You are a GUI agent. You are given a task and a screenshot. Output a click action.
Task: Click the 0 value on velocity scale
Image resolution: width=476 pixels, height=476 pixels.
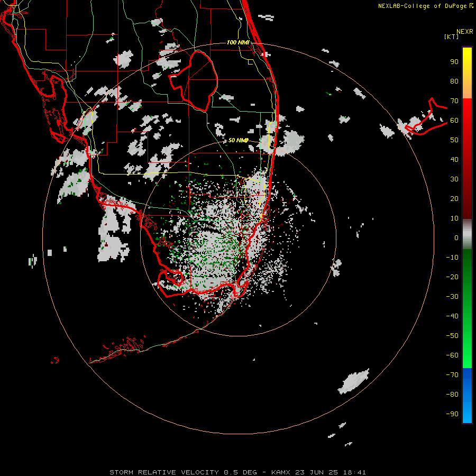pyautogui.click(x=456, y=238)
